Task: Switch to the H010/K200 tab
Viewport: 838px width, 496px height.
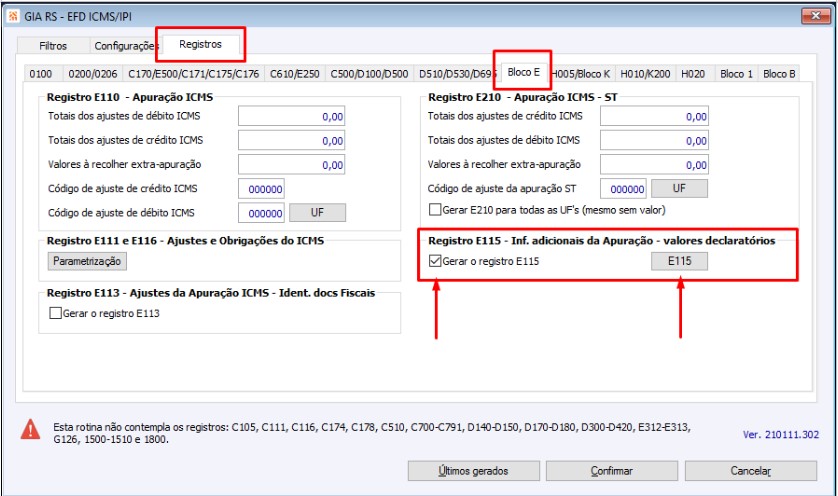Action: coord(645,74)
